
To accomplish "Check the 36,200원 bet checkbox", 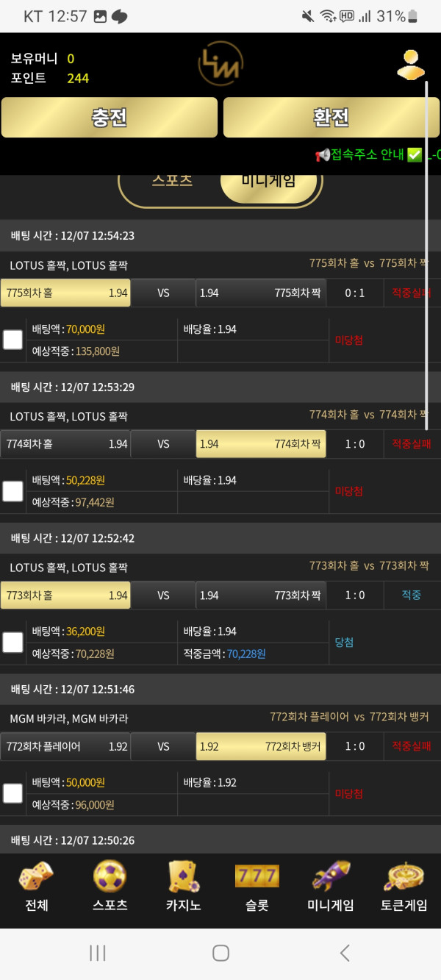I will tap(12, 643).
